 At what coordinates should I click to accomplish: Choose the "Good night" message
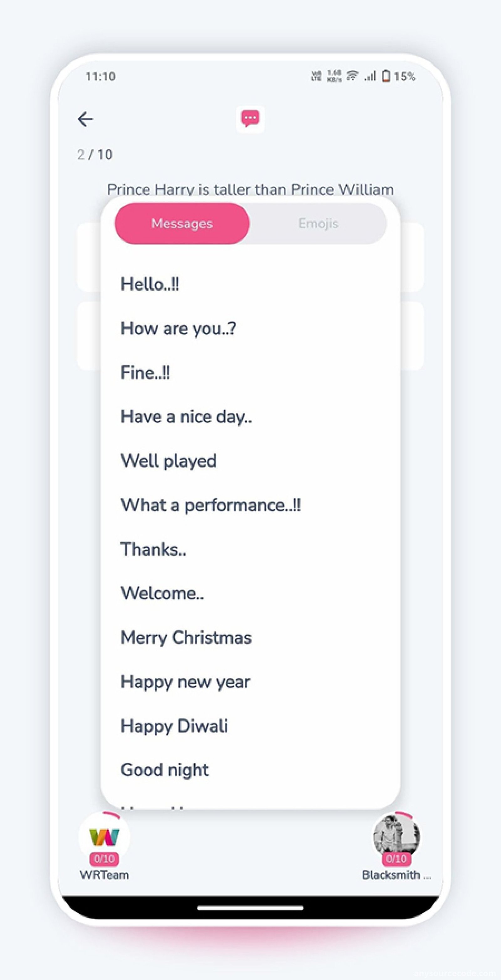tap(165, 770)
